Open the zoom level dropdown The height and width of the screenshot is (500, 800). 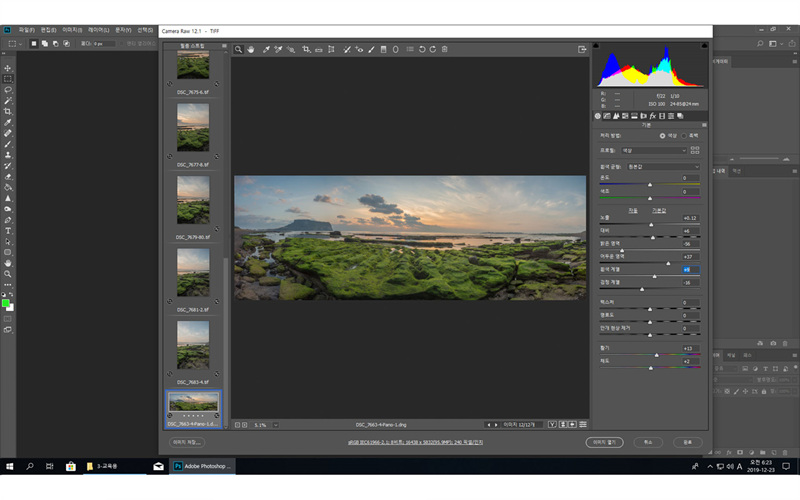point(276,425)
